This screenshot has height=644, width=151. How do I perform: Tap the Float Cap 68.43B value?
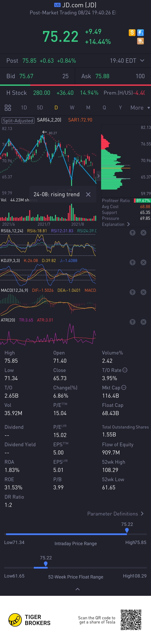click(110, 413)
